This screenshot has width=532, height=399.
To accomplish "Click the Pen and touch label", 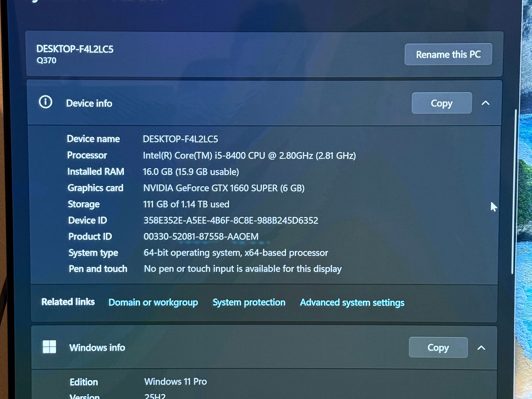I will coord(98,269).
